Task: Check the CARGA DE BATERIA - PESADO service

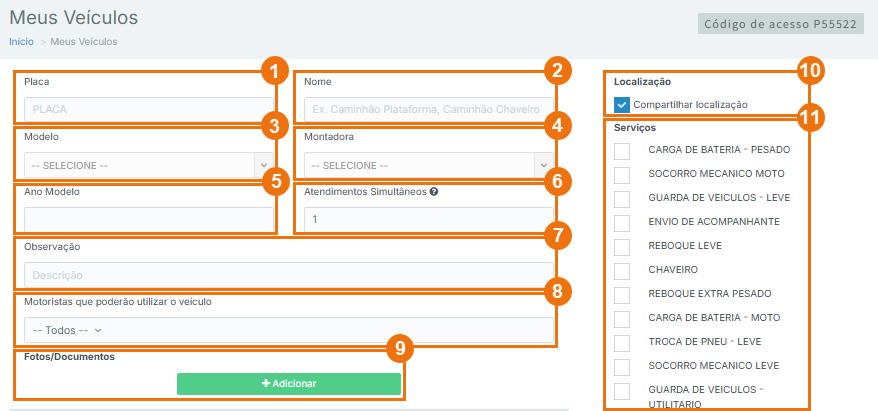Action: (x=622, y=150)
